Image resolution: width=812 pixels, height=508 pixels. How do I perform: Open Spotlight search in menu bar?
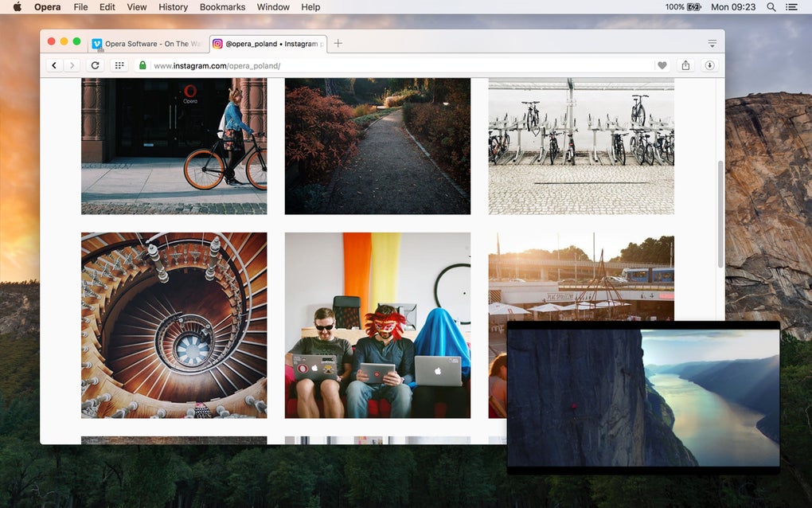coord(771,6)
